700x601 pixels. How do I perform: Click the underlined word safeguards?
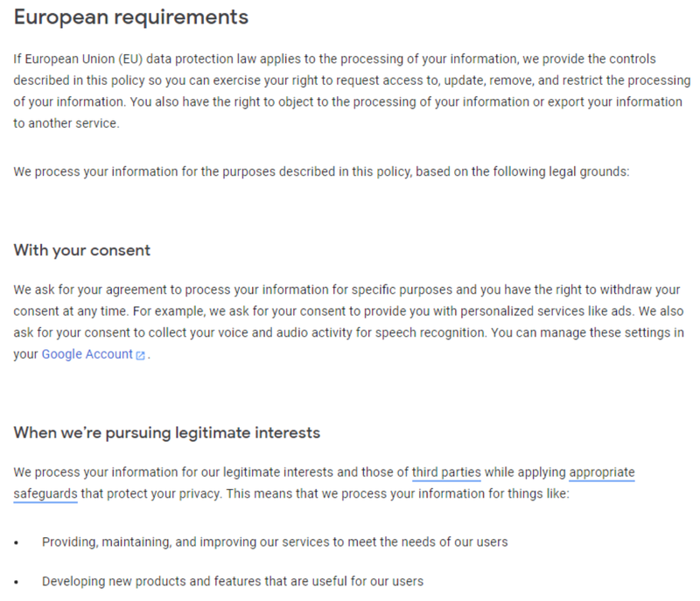pyautogui.click(x=45, y=494)
